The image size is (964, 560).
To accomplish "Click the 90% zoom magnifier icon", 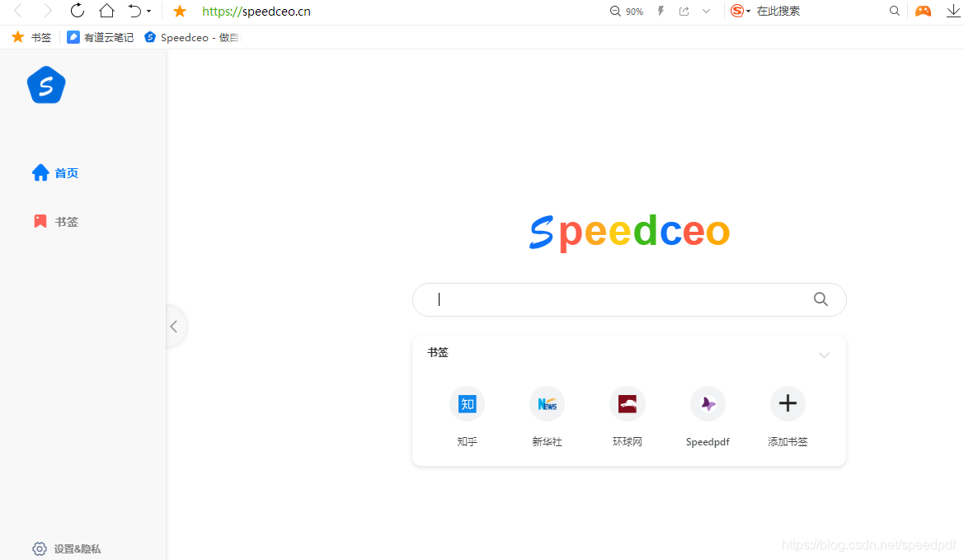I will coord(615,11).
